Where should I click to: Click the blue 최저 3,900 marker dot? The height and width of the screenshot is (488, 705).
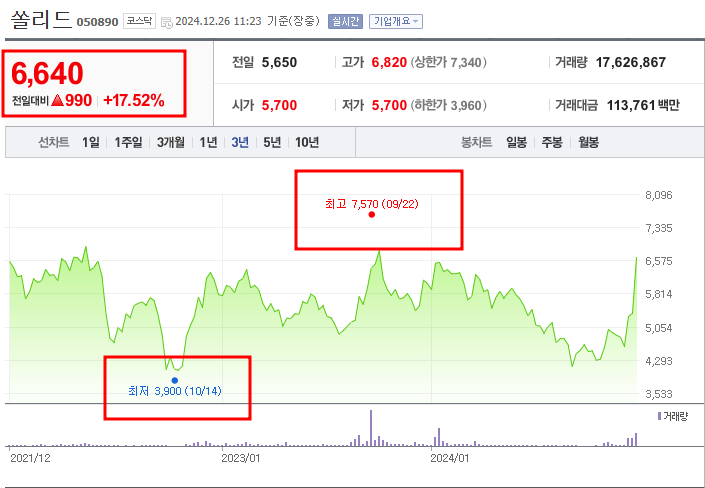click(175, 381)
